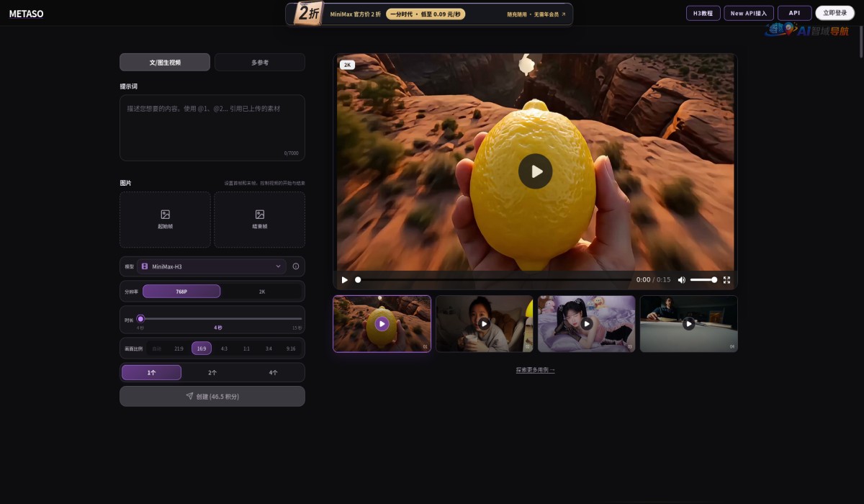Mute the video with the speaker icon
Screen dimensions: 864x504
click(682, 280)
